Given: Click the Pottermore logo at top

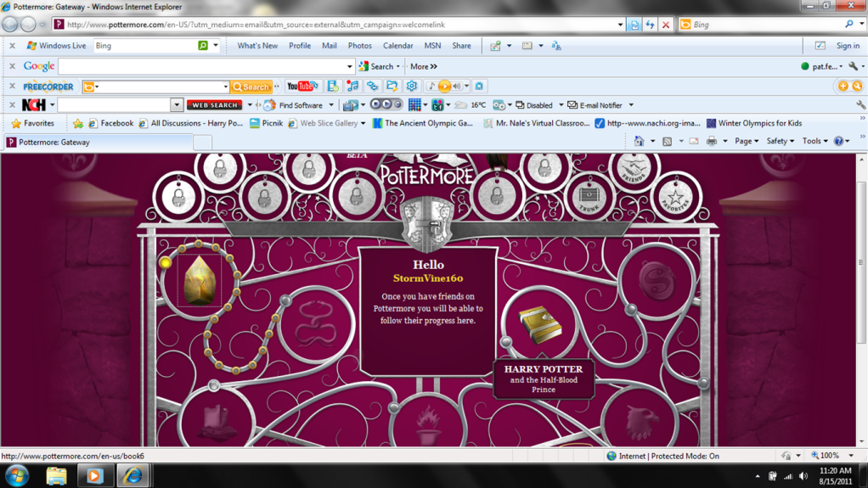Looking at the screenshot, I should click(x=425, y=175).
